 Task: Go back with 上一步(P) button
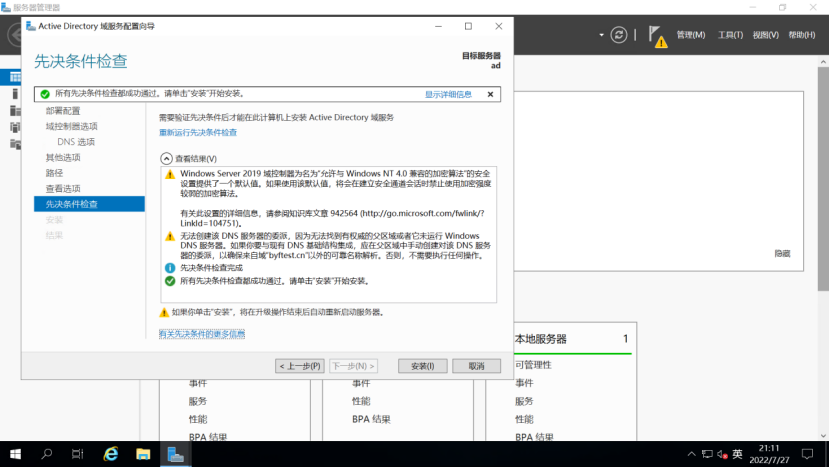300,366
